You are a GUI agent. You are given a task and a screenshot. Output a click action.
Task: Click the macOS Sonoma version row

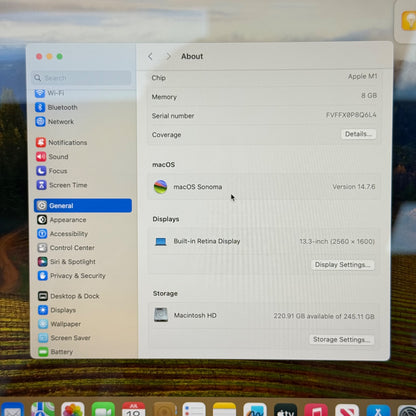pos(264,187)
